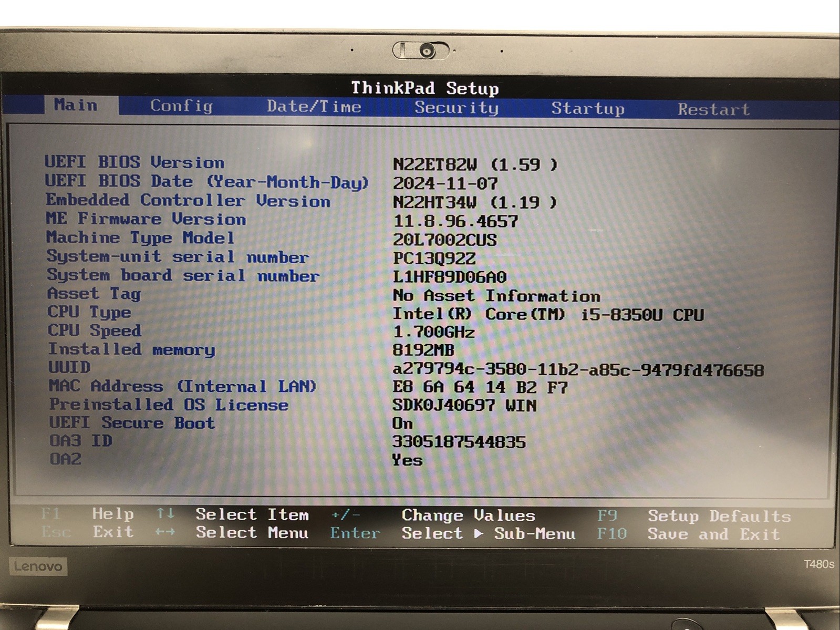
Task: Select MAC value E8 6A 64 14 B2 F7
Action: pos(480,388)
